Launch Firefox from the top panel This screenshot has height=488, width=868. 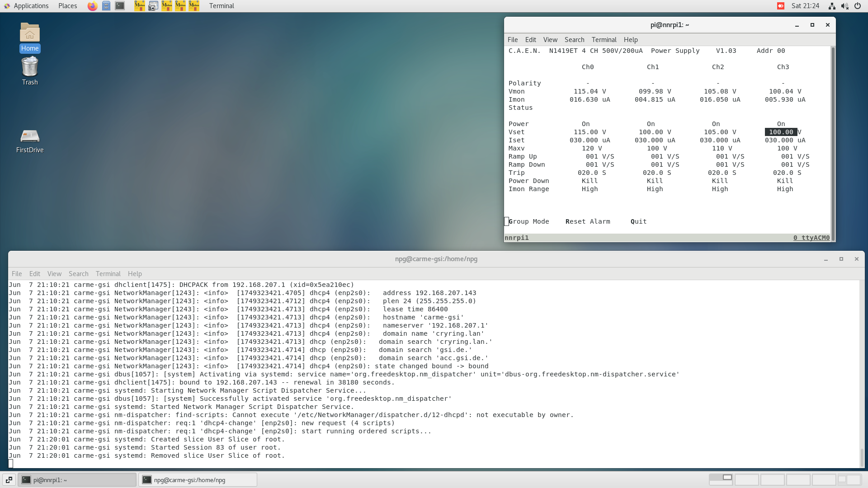tap(92, 6)
